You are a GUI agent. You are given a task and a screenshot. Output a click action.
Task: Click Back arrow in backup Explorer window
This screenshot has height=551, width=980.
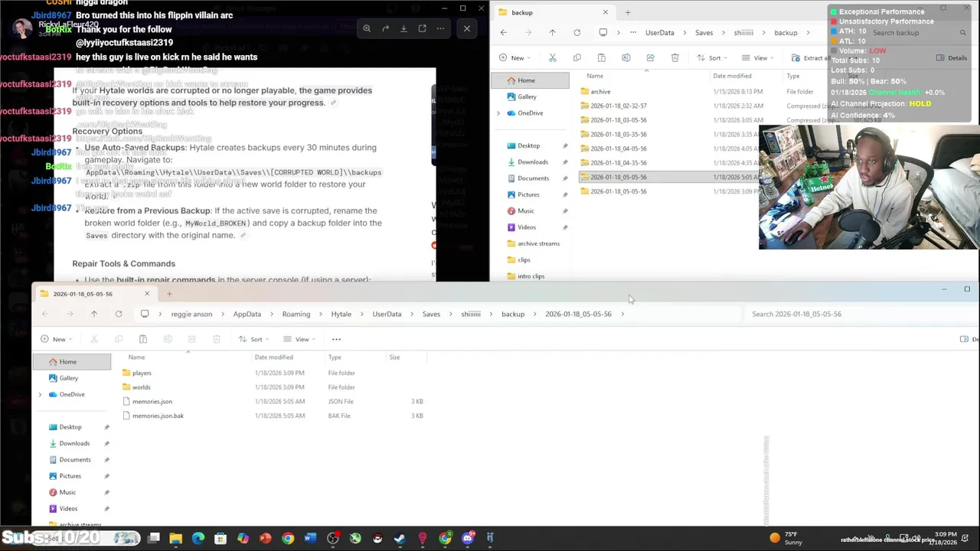(503, 33)
